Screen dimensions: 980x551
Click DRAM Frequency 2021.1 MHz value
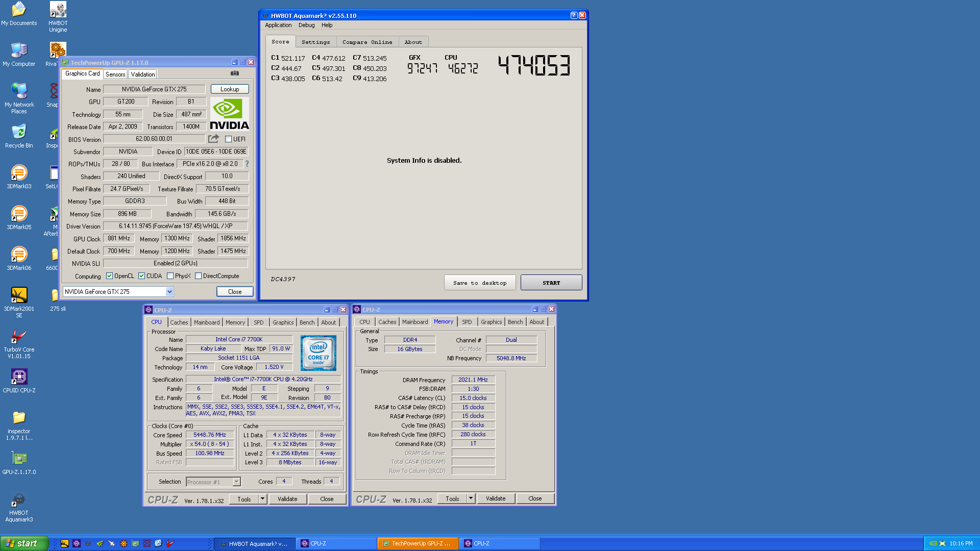click(473, 380)
